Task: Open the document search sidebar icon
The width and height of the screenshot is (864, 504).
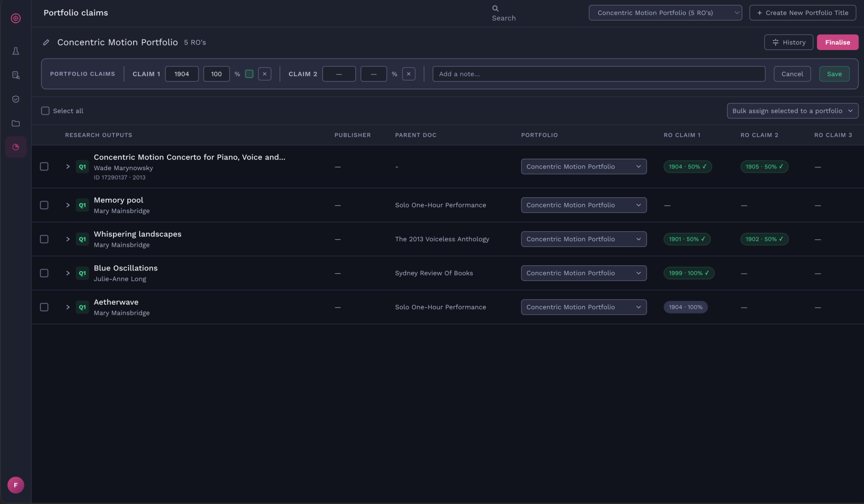Action: point(15,75)
